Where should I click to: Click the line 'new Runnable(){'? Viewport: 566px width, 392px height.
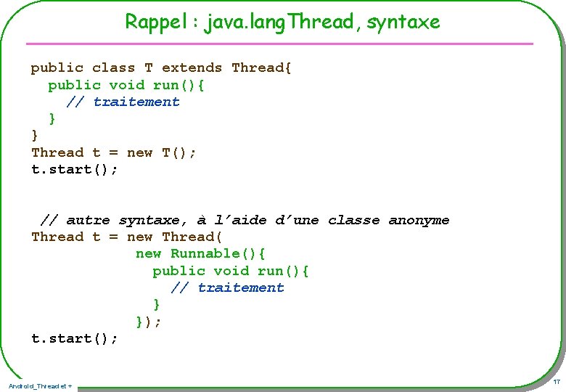pyautogui.click(x=200, y=253)
